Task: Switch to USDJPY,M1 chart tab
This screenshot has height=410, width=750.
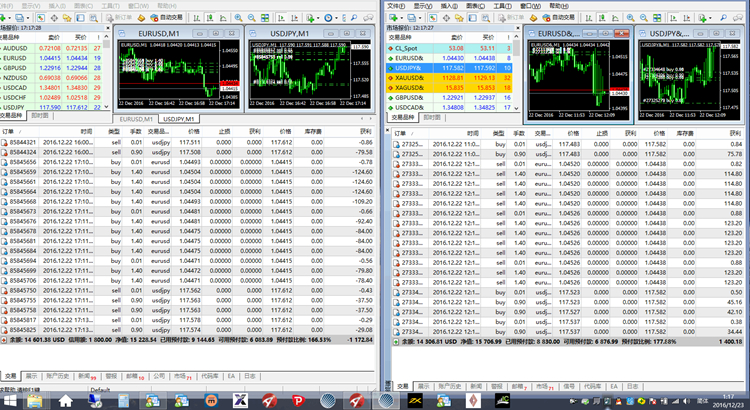Action: (179, 119)
